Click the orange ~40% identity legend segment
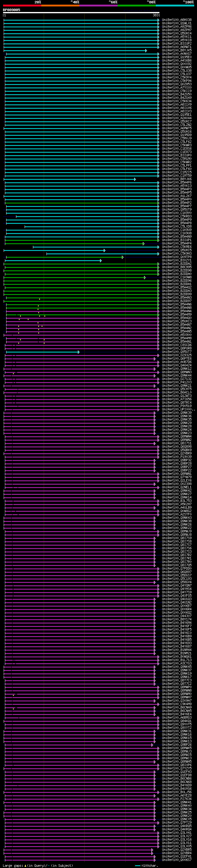 point(60,6)
